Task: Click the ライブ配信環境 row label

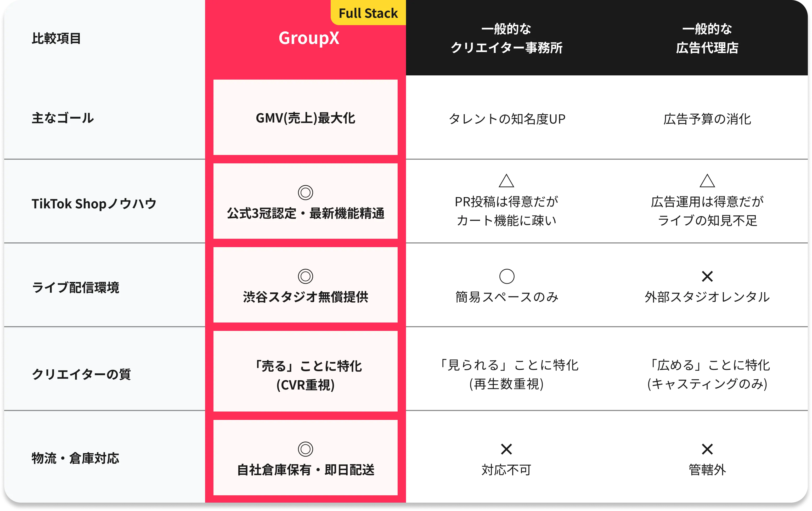Action: tap(76, 287)
